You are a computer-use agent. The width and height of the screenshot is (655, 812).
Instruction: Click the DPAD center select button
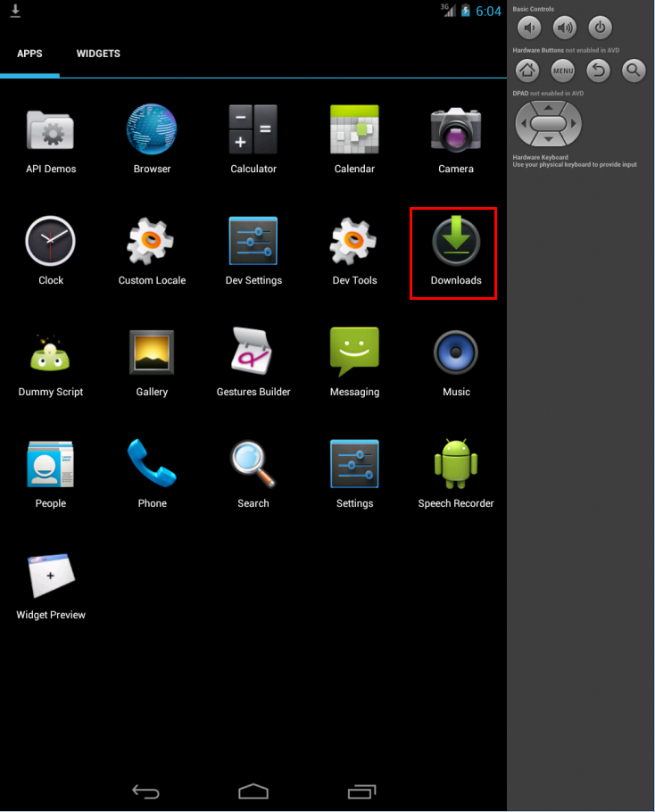coord(548,124)
